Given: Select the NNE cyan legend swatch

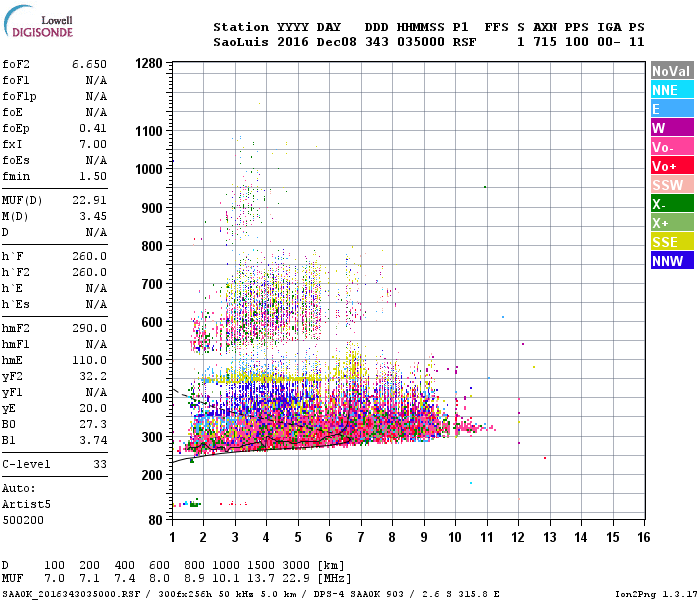Looking at the screenshot, I should 672,90.
